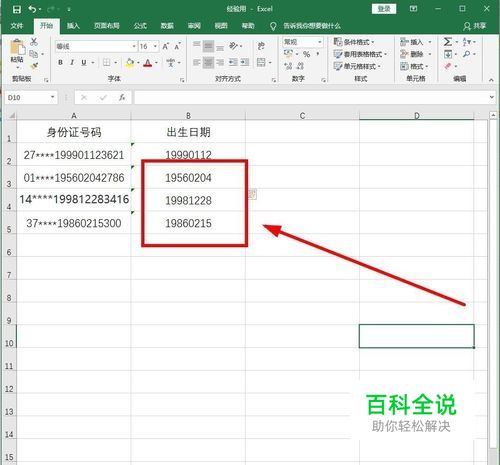The height and width of the screenshot is (465, 500).
Task: Open the File (文件) tab
Action: [x=17, y=26]
